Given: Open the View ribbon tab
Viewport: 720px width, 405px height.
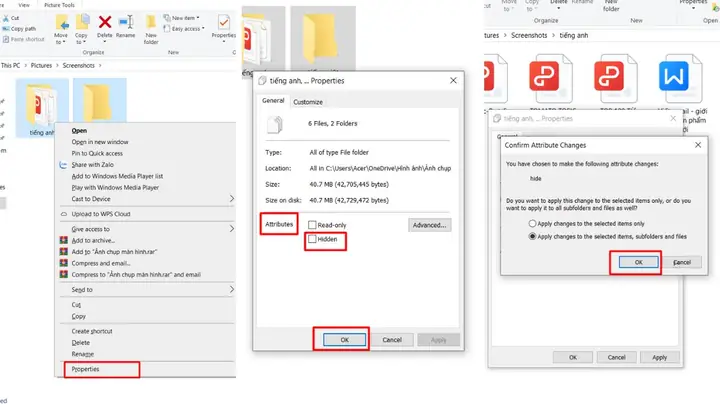Looking at the screenshot, I should (24, 5).
